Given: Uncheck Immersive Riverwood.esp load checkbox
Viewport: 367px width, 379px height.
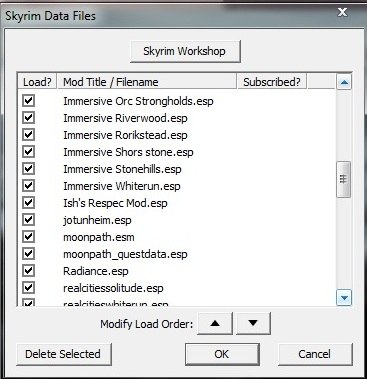Looking at the screenshot, I should point(28,117).
